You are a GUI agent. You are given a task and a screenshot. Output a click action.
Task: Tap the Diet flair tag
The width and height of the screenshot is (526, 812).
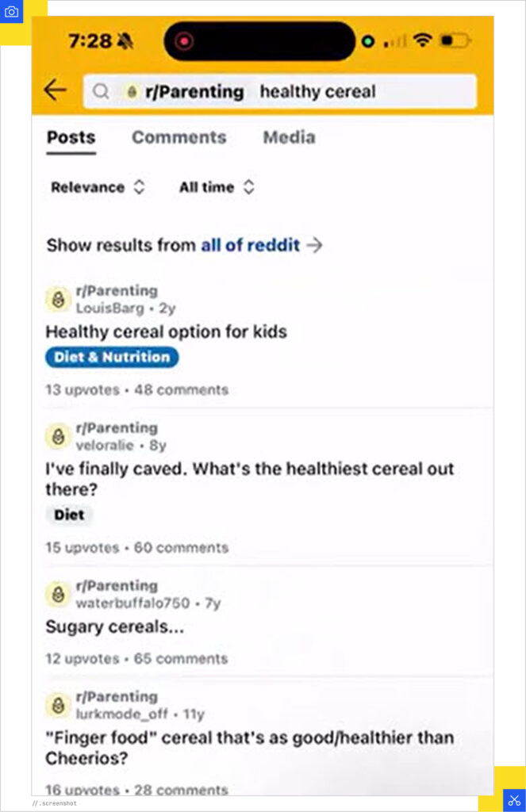tap(69, 515)
